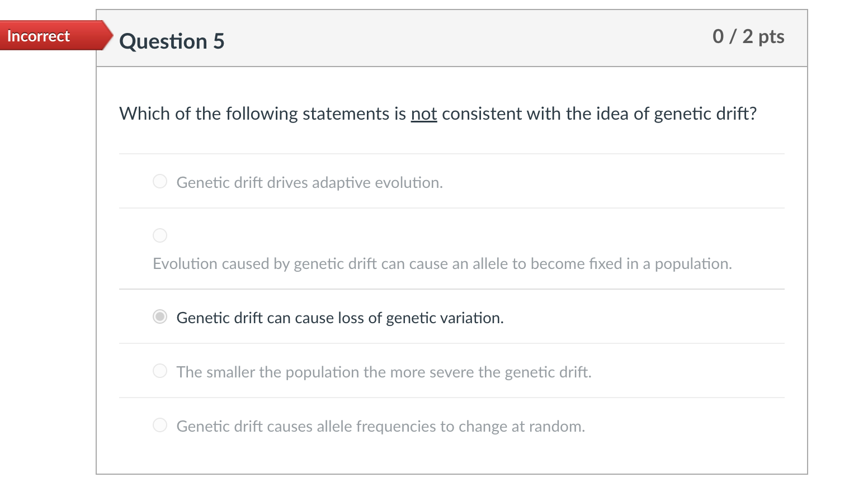Click the 'The smaller the population' answer text
This screenshot has width=868, height=482.
pyautogui.click(x=384, y=372)
